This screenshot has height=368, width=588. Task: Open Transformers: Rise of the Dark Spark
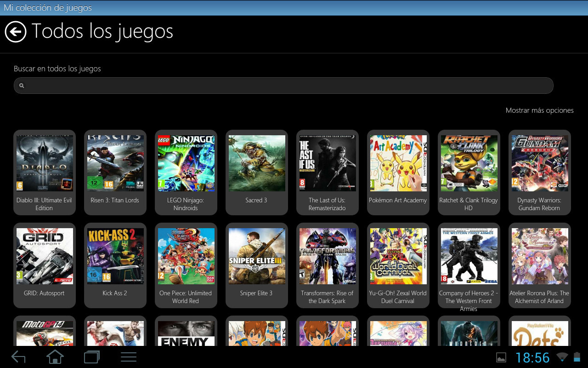[328, 256]
